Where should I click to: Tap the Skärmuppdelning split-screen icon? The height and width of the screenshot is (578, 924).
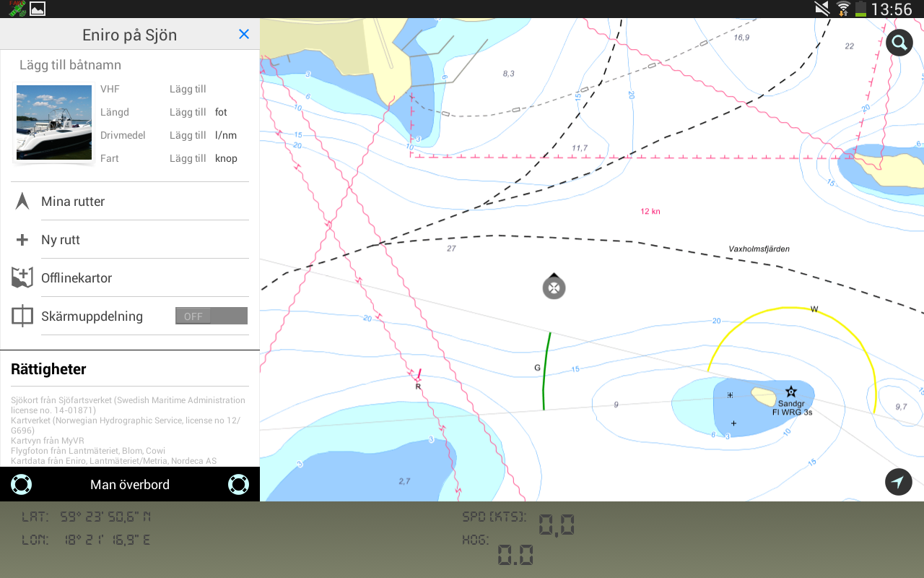(x=22, y=316)
